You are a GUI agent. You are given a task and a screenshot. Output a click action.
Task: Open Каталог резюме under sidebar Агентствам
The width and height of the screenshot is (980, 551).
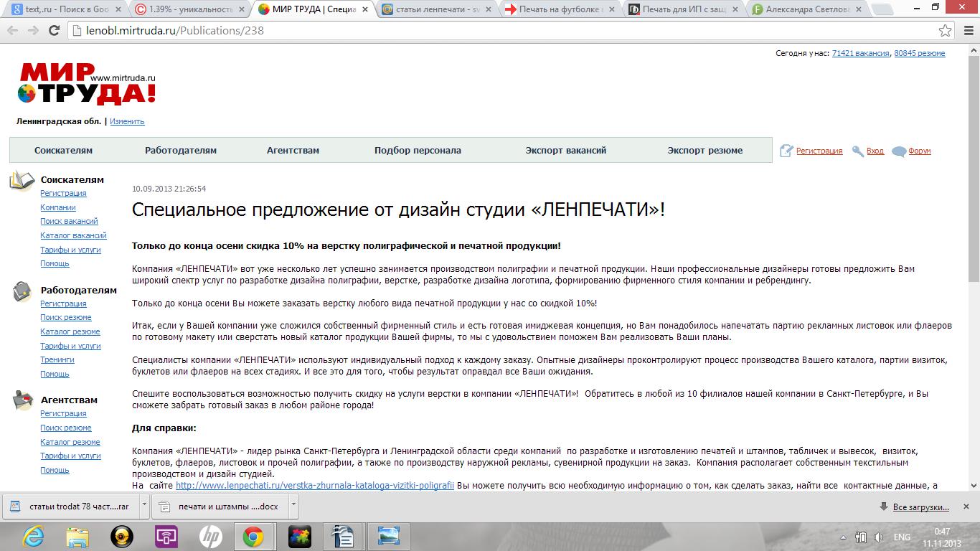[x=70, y=443]
